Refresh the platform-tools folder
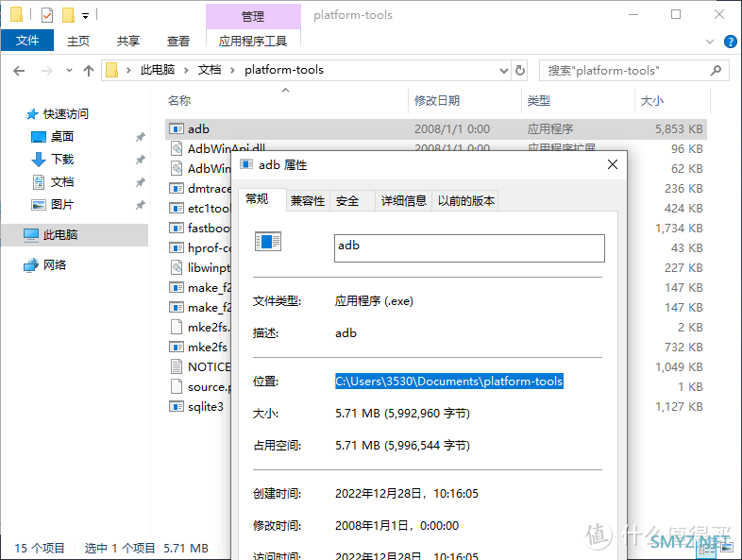The height and width of the screenshot is (560, 742). tap(520, 71)
